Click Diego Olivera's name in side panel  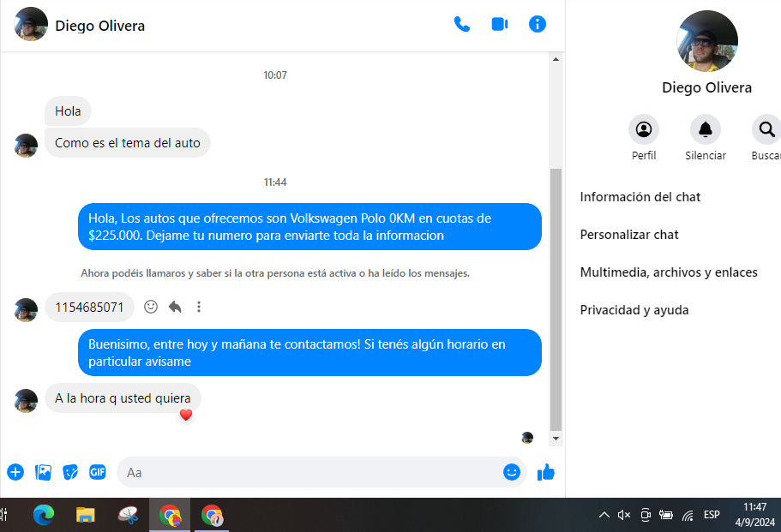point(706,87)
